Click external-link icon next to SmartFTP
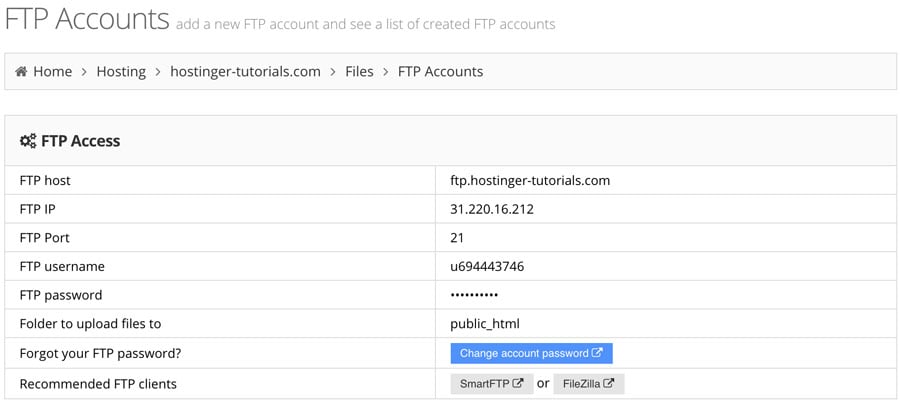Screen dimensions: 900x406 click(x=518, y=384)
